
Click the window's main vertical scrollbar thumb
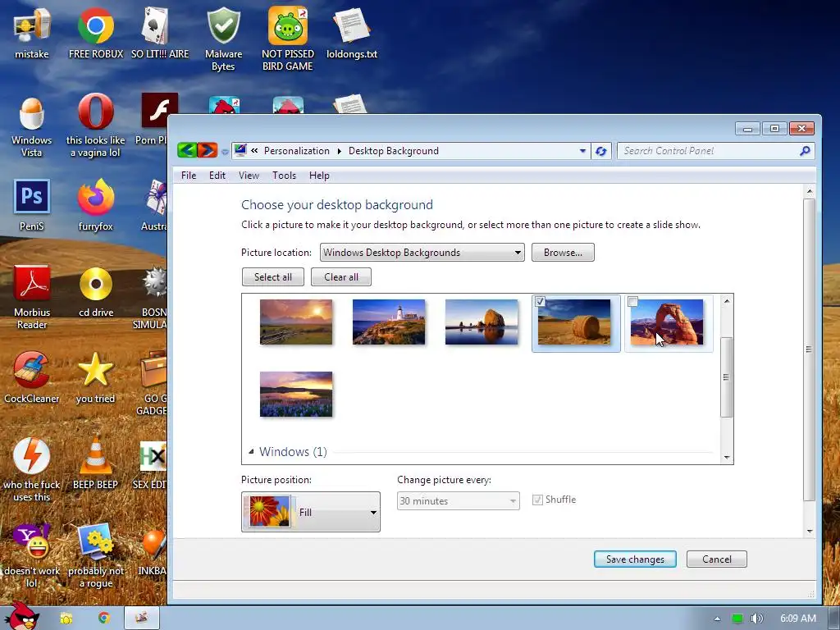click(809, 349)
